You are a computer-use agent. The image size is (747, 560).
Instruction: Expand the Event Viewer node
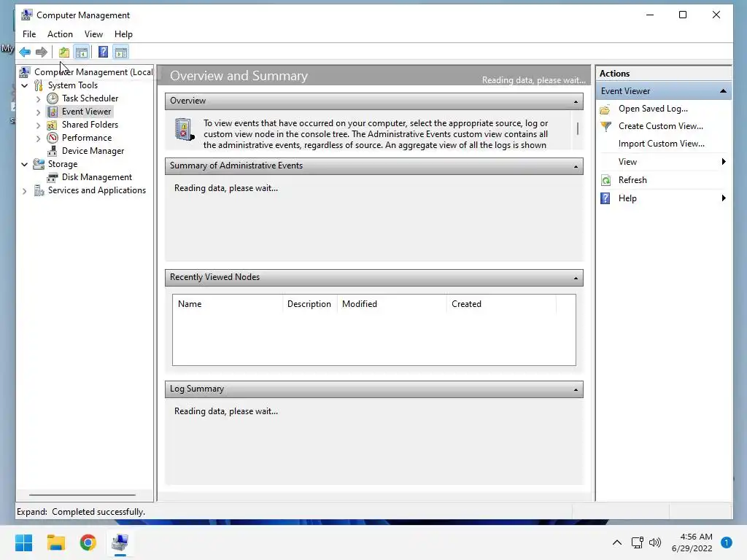click(x=39, y=112)
